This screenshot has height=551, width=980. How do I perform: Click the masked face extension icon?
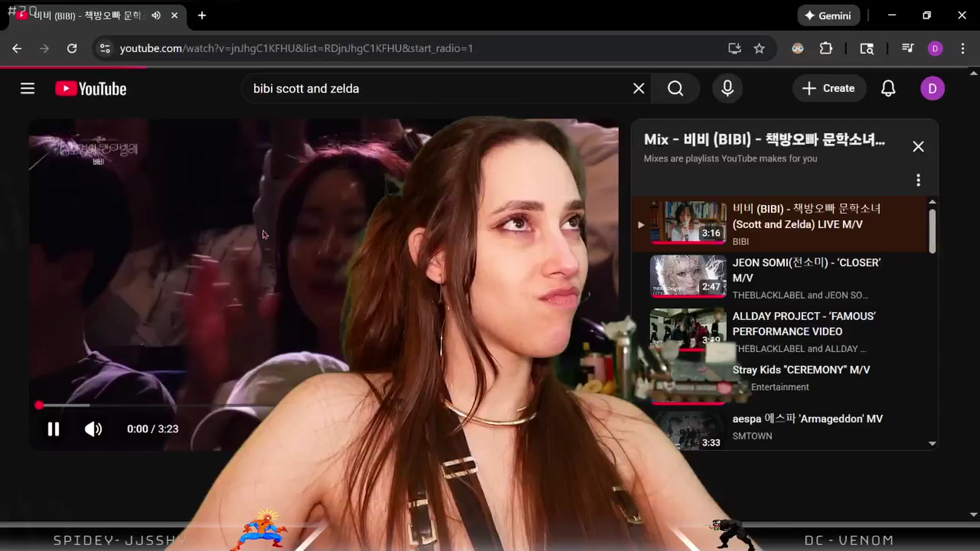coord(798,48)
